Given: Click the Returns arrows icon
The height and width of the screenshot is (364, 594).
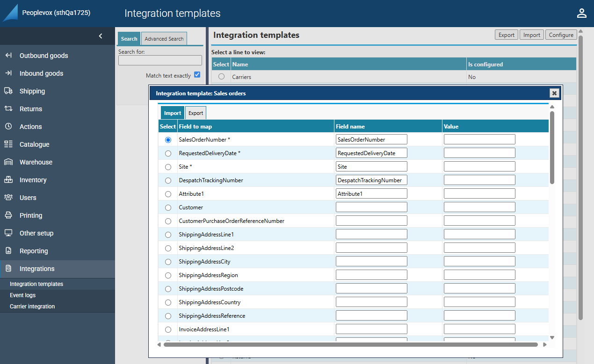Looking at the screenshot, I should 8,109.
